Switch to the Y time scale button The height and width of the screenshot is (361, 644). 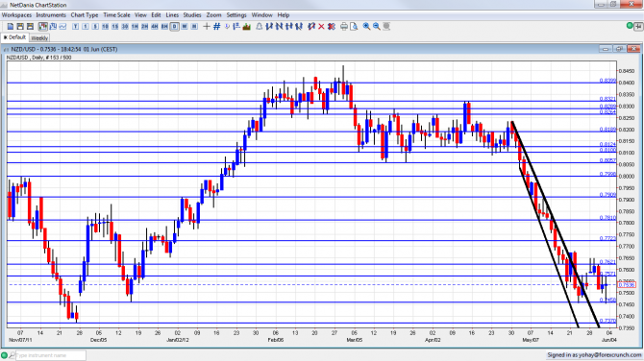click(x=75, y=27)
